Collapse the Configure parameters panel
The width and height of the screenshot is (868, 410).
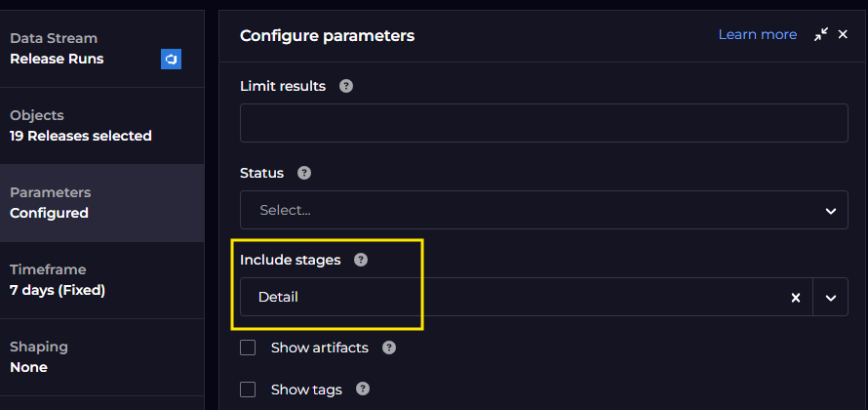pos(821,34)
